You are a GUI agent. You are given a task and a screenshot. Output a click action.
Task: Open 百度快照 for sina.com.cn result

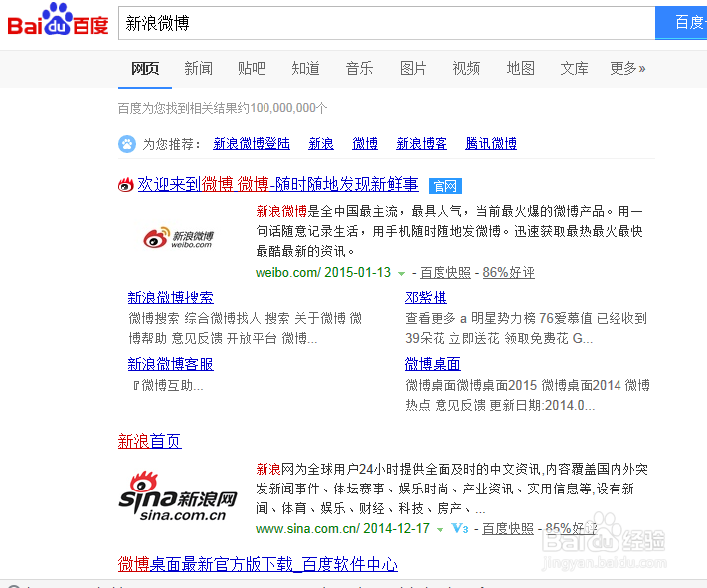(x=508, y=528)
